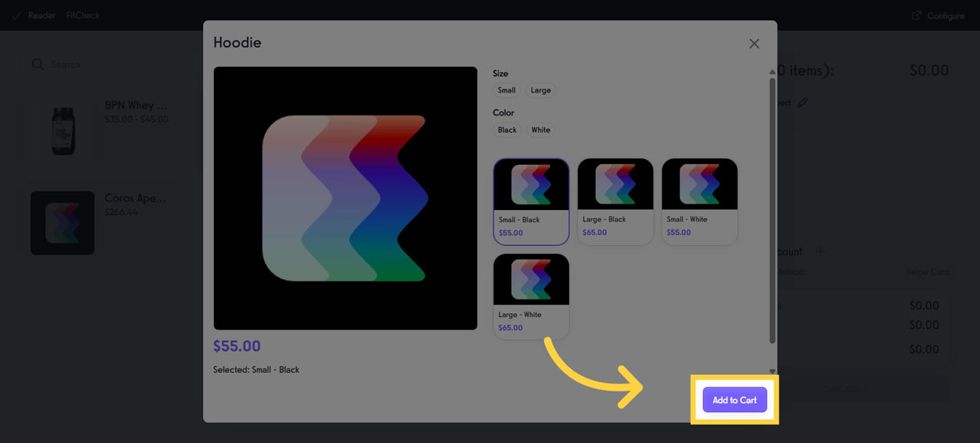Click the search magnifier icon
This screenshot has width=980, height=443.
pyautogui.click(x=37, y=65)
